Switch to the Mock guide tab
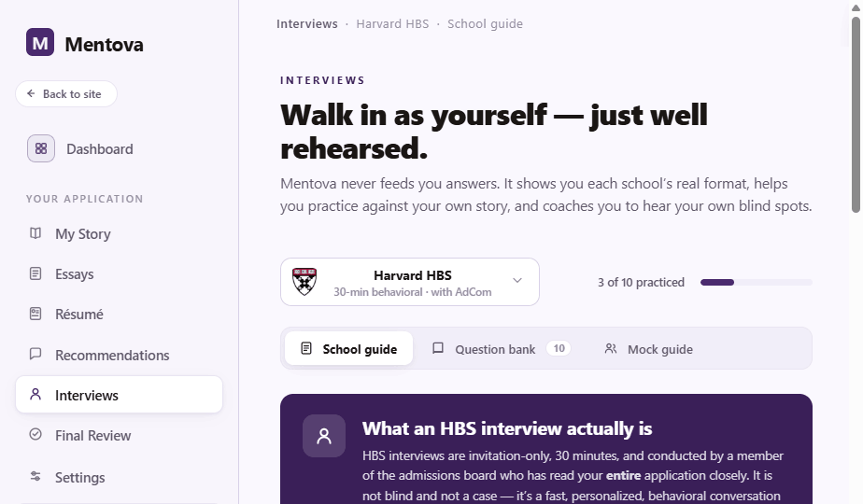 click(648, 348)
